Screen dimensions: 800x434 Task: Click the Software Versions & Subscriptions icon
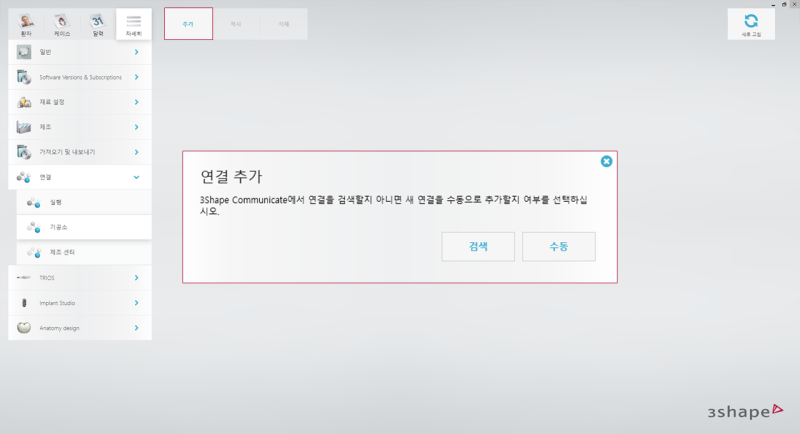click(23, 77)
